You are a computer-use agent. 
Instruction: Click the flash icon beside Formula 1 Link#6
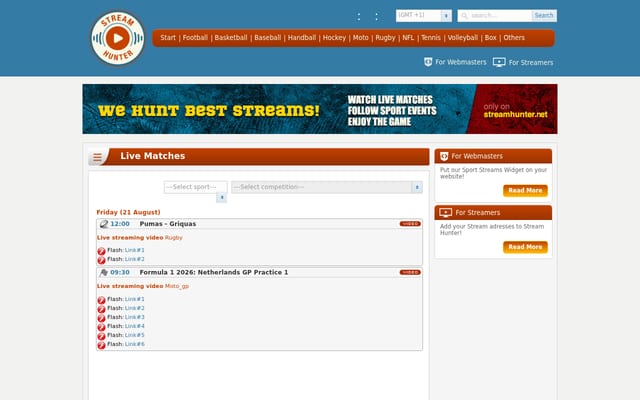click(x=101, y=345)
